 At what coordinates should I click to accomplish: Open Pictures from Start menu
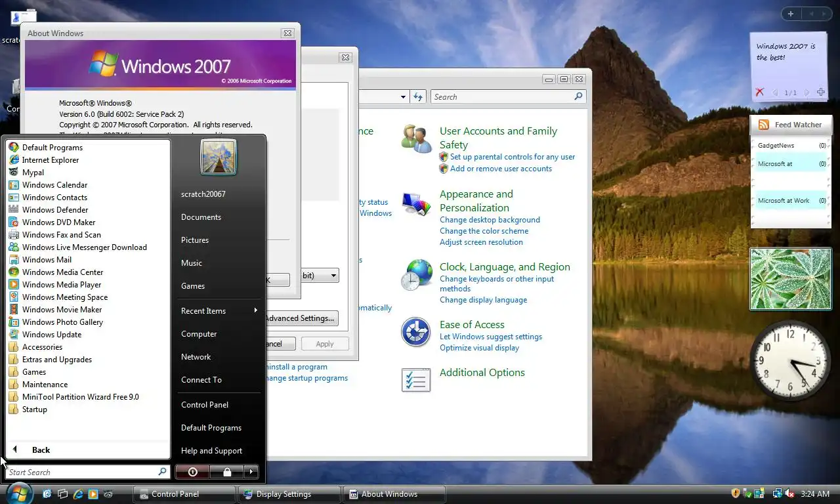[195, 240]
